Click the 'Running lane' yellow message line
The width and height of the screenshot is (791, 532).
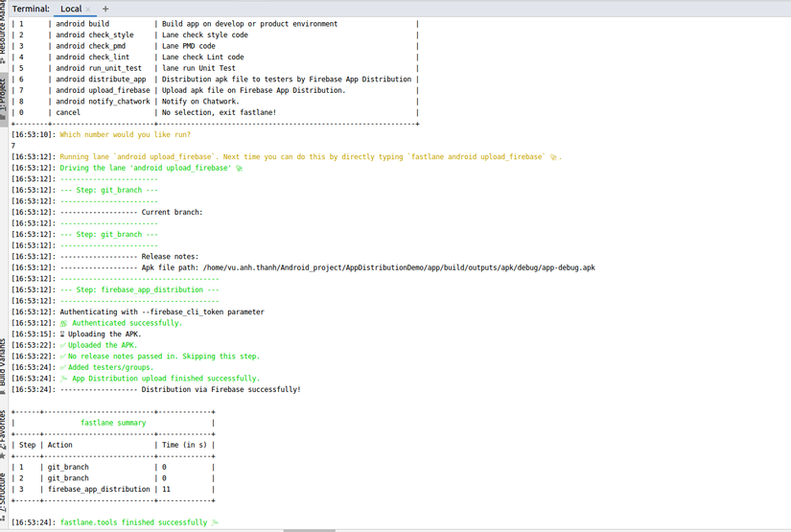coord(311,157)
